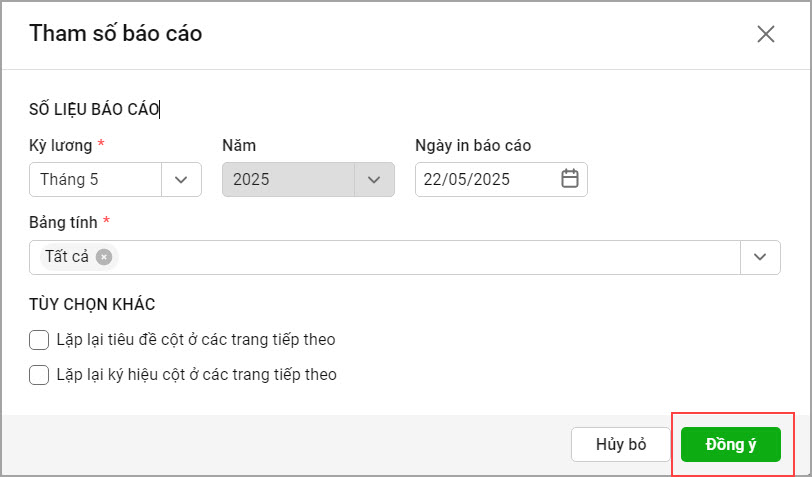This screenshot has width=812, height=477.
Task: Close the Tham số báo cáo dialog
Action: 765,34
